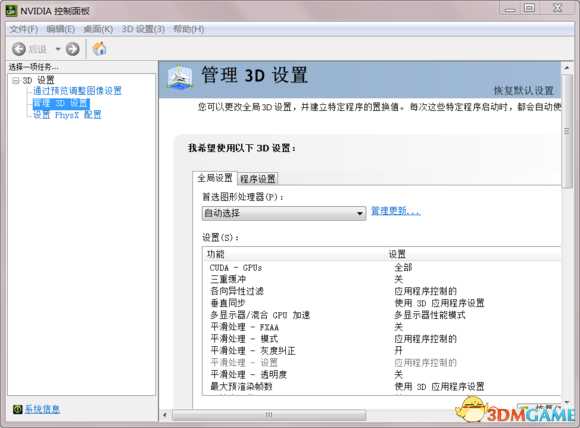The image size is (580, 428).
Task: Click the 多显示器性能模式 value
Action: tap(430, 315)
